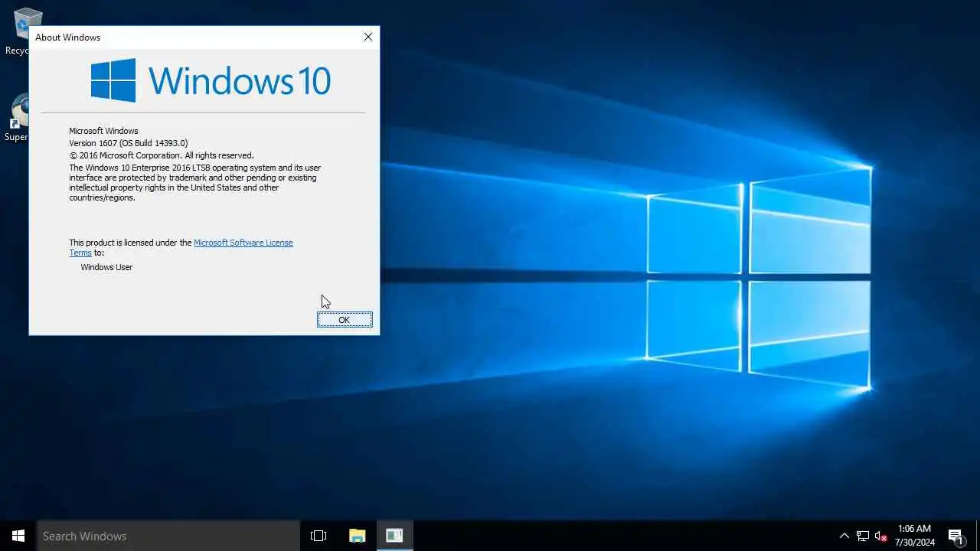This screenshot has width=980, height=551.
Task: Click the About Windows title bar text
Action: click(x=67, y=37)
